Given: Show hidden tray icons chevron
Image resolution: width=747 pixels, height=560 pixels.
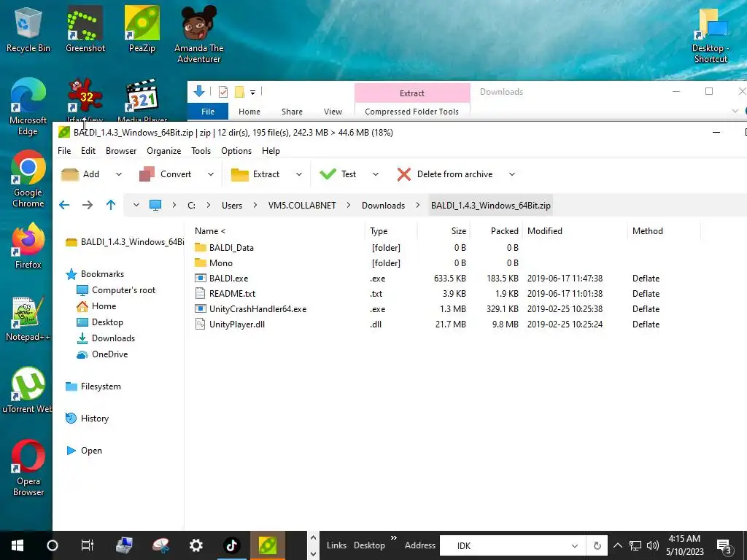Looking at the screenshot, I should [617, 545].
